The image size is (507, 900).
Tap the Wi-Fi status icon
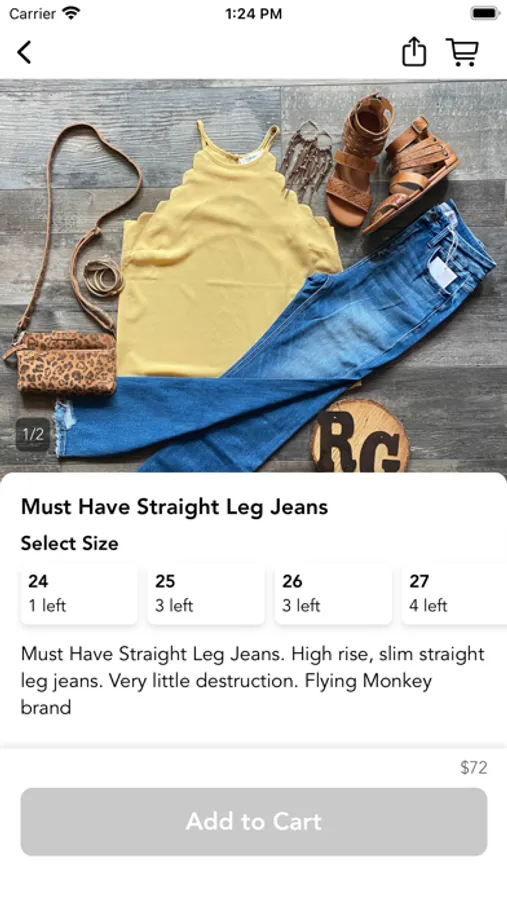tap(72, 13)
